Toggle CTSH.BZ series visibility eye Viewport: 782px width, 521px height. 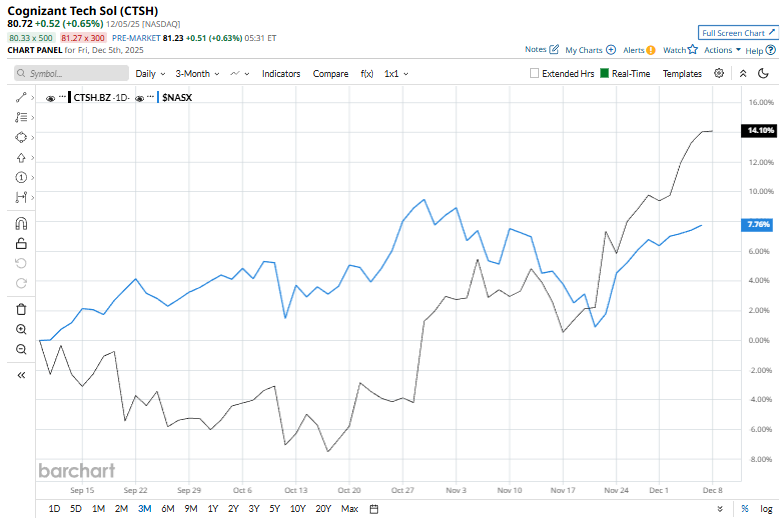click(50, 98)
